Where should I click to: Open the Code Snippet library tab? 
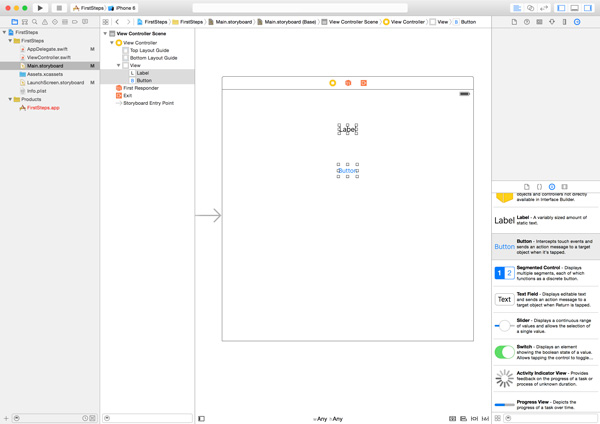click(539, 187)
